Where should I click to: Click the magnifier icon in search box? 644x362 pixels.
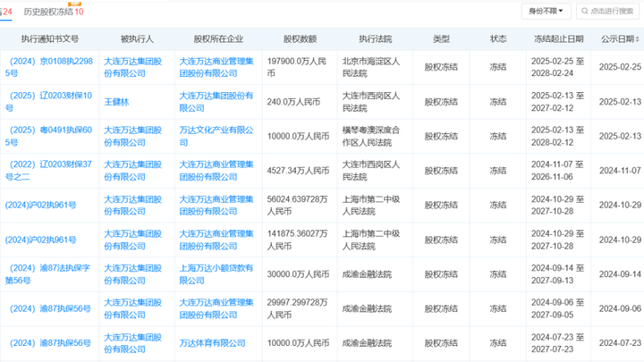pyautogui.click(x=584, y=11)
